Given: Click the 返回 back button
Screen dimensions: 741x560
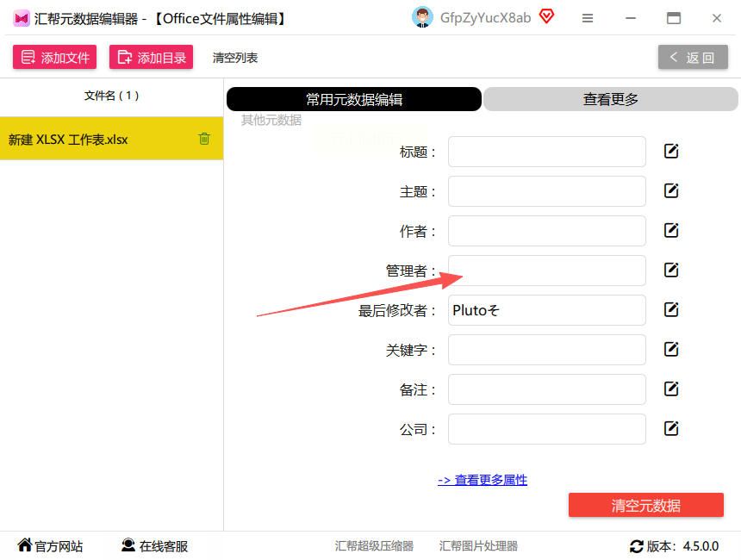Looking at the screenshot, I should (693, 58).
